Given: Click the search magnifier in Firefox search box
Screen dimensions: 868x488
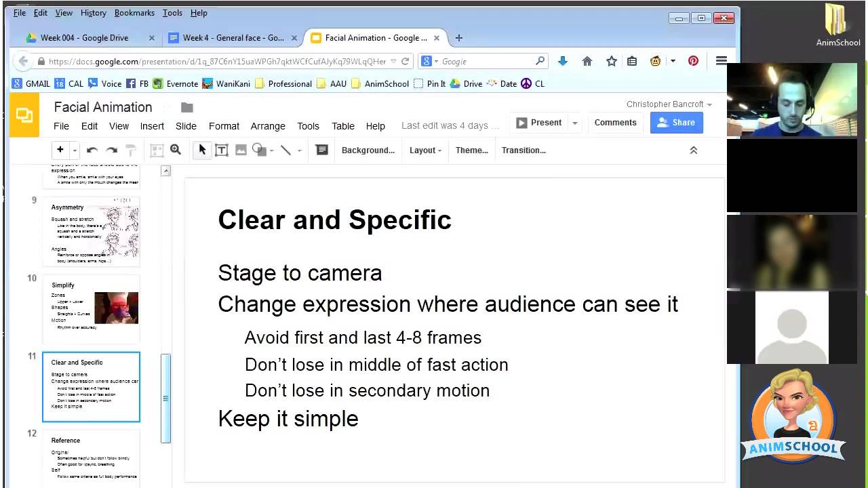Looking at the screenshot, I should 540,61.
